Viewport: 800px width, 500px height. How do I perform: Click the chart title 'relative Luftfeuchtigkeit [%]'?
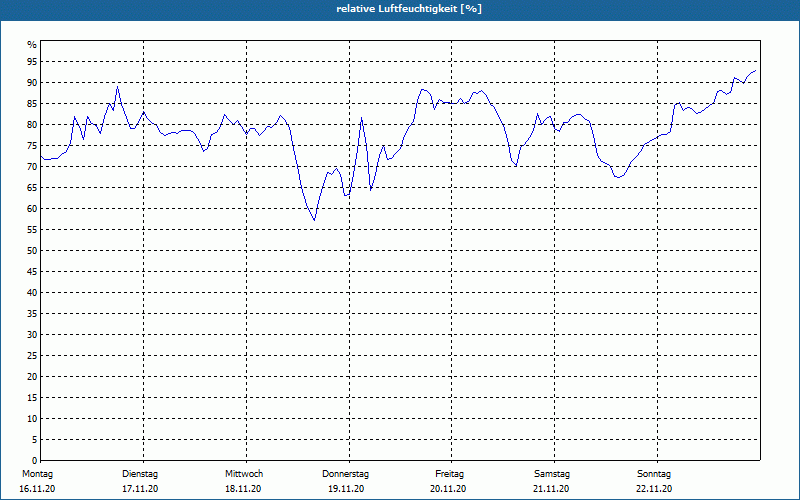click(409, 9)
